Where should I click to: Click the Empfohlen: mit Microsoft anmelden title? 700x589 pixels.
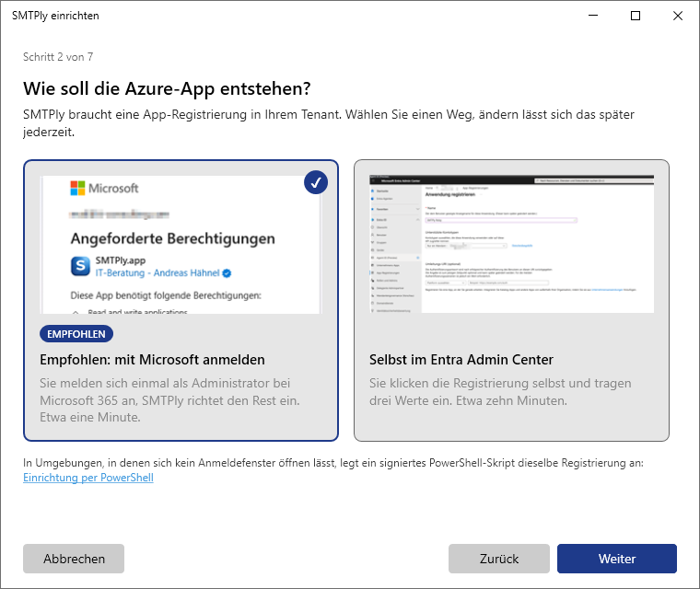click(152, 360)
